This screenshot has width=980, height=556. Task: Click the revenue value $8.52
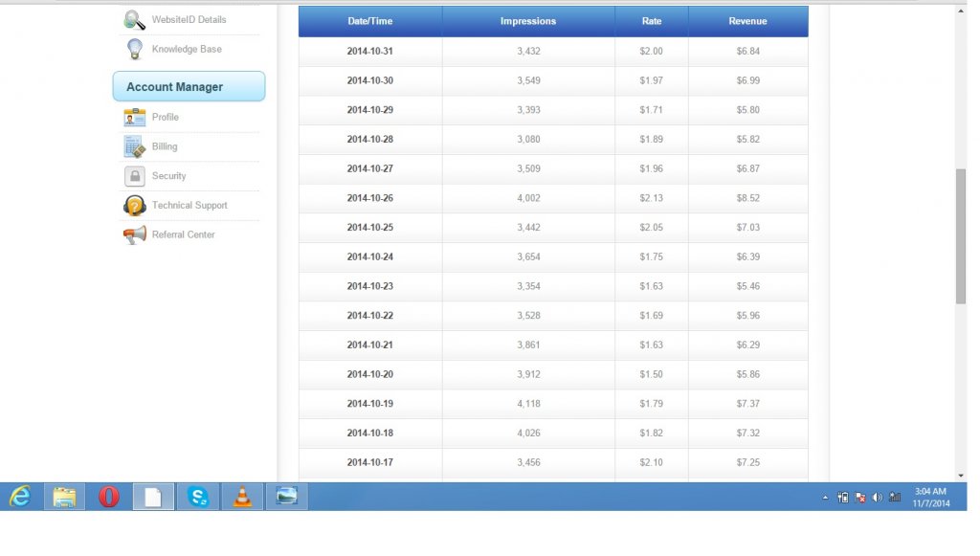pyautogui.click(x=748, y=198)
